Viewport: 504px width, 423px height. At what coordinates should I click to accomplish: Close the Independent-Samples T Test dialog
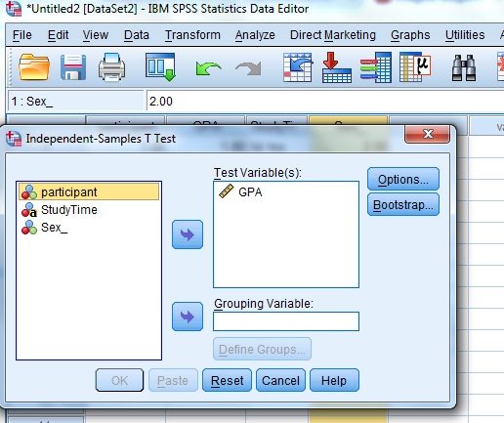click(427, 134)
